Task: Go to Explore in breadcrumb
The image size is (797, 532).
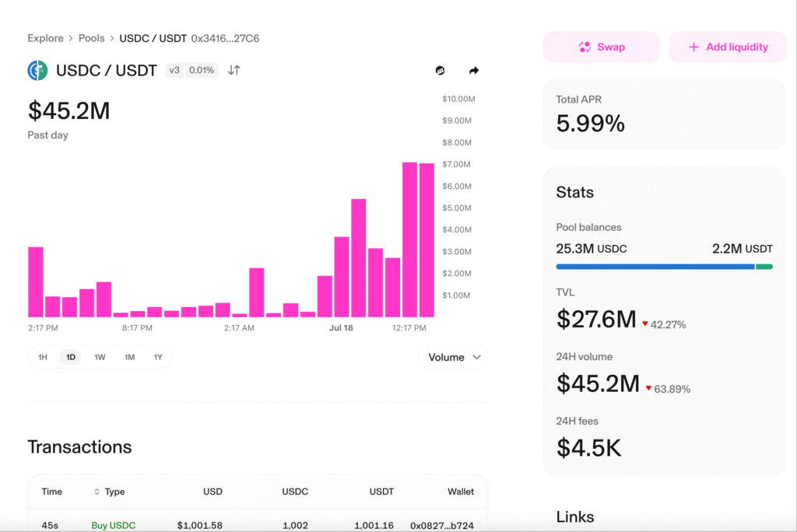Action: pos(45,38)
